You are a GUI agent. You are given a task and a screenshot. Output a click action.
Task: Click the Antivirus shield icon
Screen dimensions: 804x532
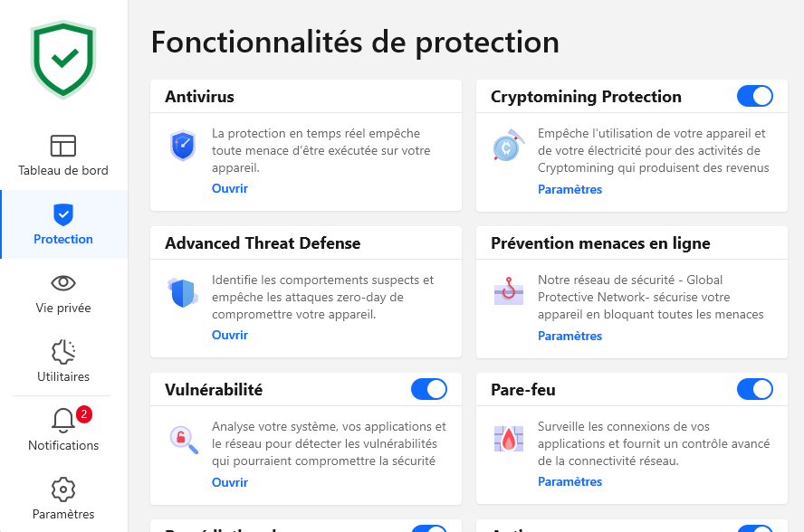click(183, 146)
